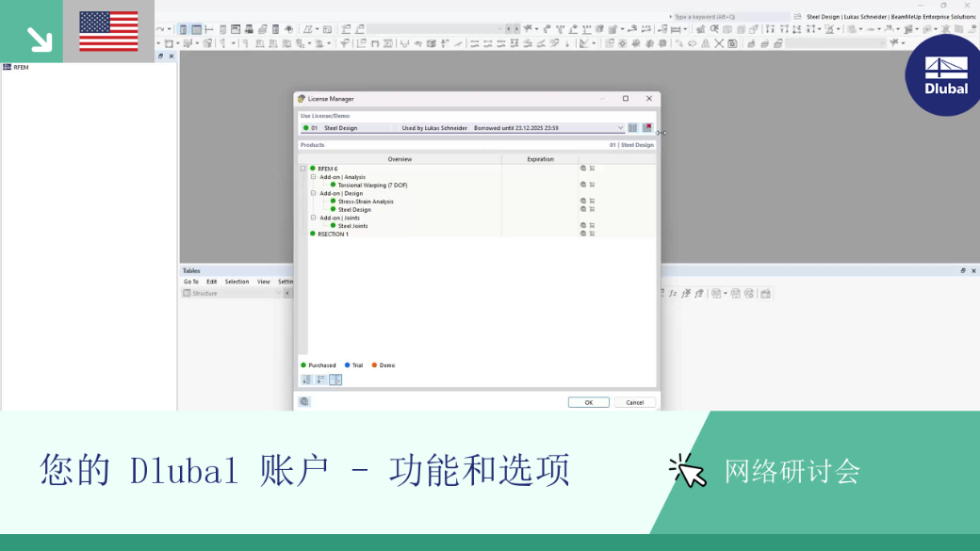980x551 pixels.
Task: Select the 'Torsional Warping (7 DOF)' row
Action: point(372,185)
